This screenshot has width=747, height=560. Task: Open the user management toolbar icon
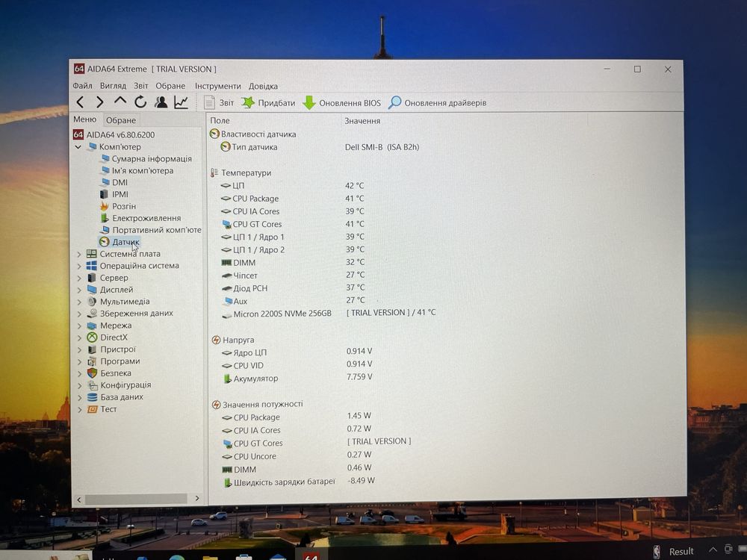point(161,102)
